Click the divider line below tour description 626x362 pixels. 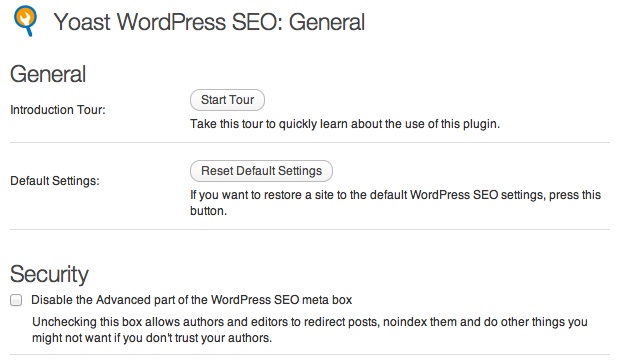tap(310, 142)
